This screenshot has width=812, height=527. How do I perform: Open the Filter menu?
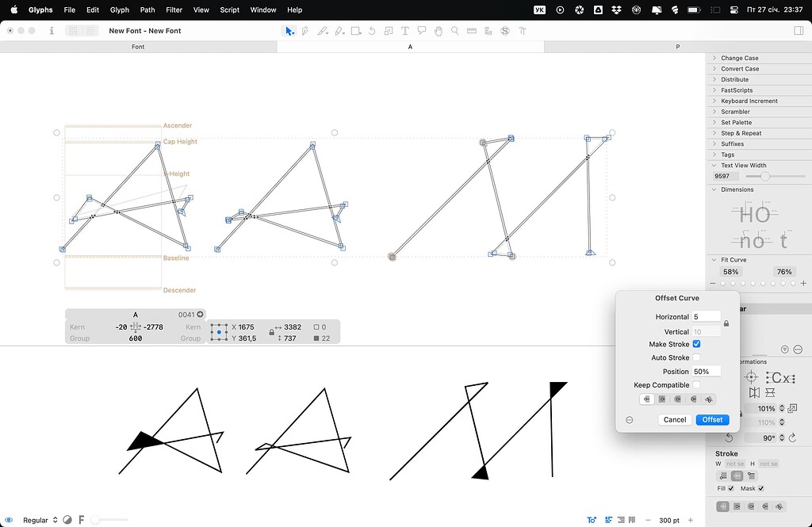pos(174,10)
